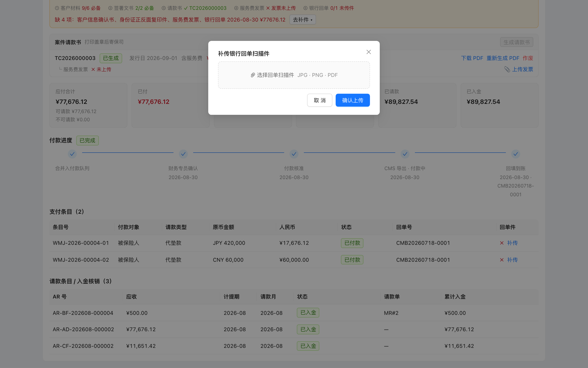588x368 pixels.
Task: Click the 服务费发票 发票未上传 checklist item
Action: tap(265, 8)
